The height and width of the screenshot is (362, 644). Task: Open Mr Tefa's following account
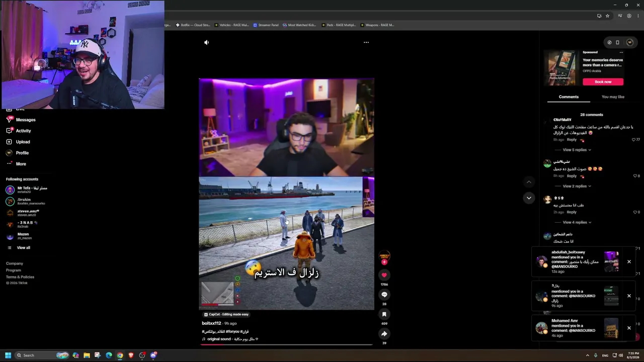click(x=27, y=190)
